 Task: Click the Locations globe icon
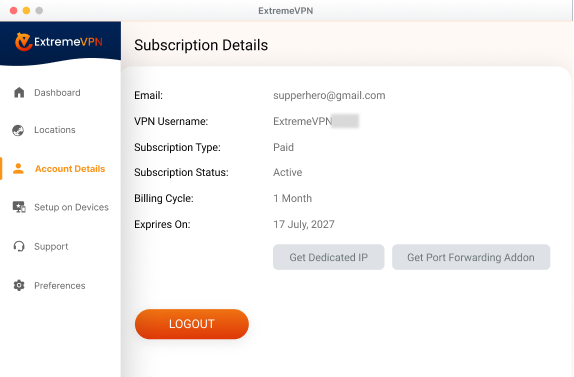tap(18, 130)
